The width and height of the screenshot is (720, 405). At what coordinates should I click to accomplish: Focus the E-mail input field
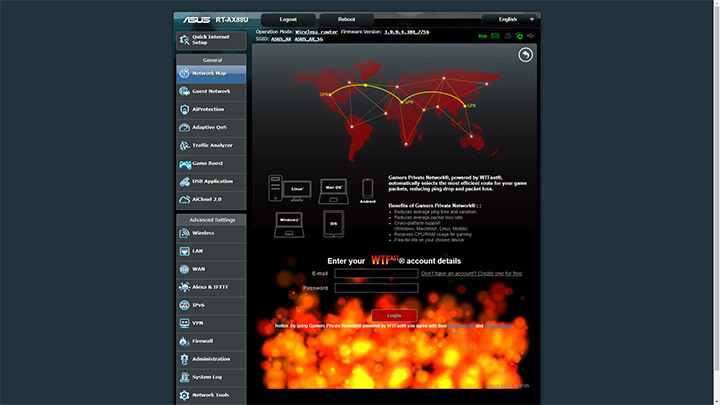click(x=376, y=274)
